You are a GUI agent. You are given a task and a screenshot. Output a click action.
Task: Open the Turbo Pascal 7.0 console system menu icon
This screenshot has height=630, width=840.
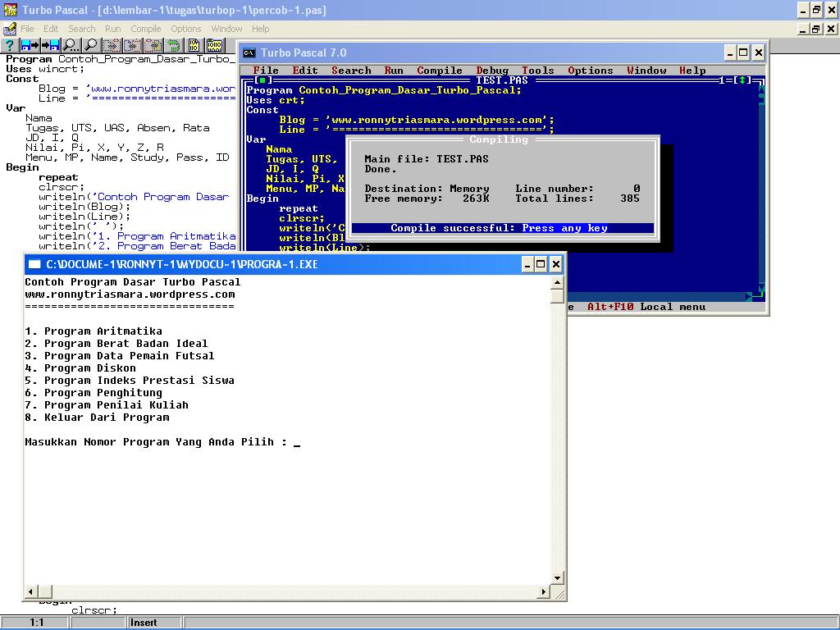pos(249,52)
